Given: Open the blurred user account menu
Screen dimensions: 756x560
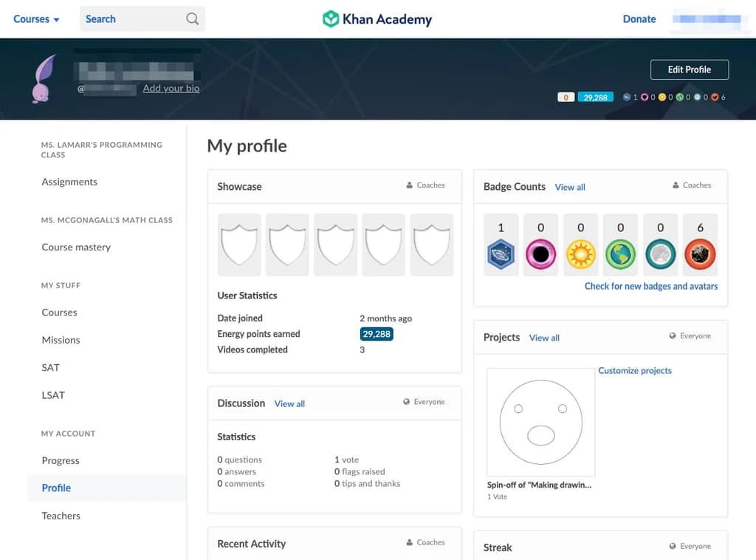Looking at the screenshot, I should (707, 19).
